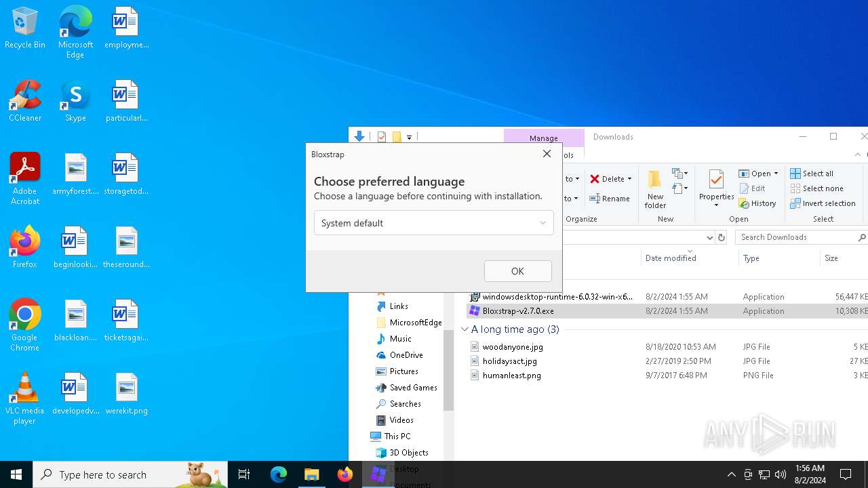This screenshot has height=488, width=868.
Task: Click Select none in the ribbon
Action: (816, 188)
